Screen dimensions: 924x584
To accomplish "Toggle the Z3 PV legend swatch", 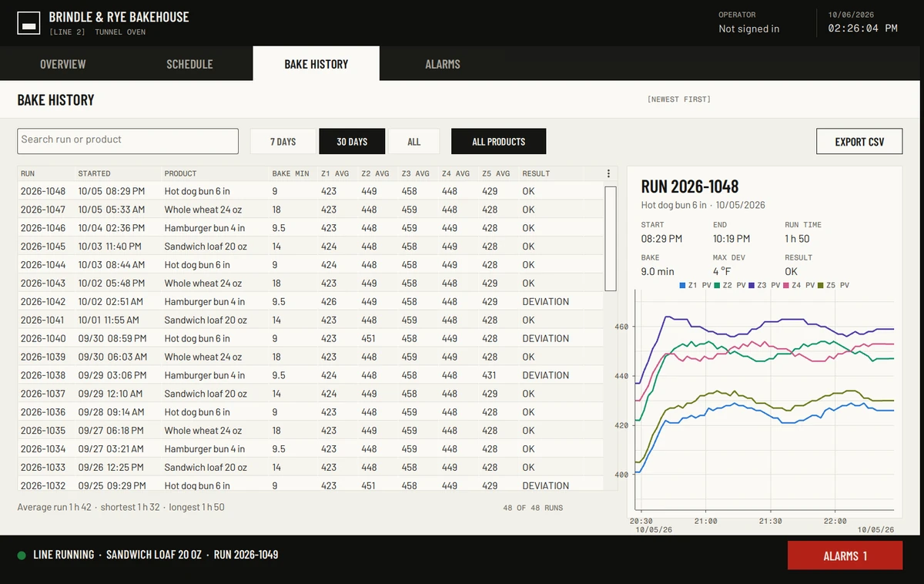I will (x=752, y=285).
